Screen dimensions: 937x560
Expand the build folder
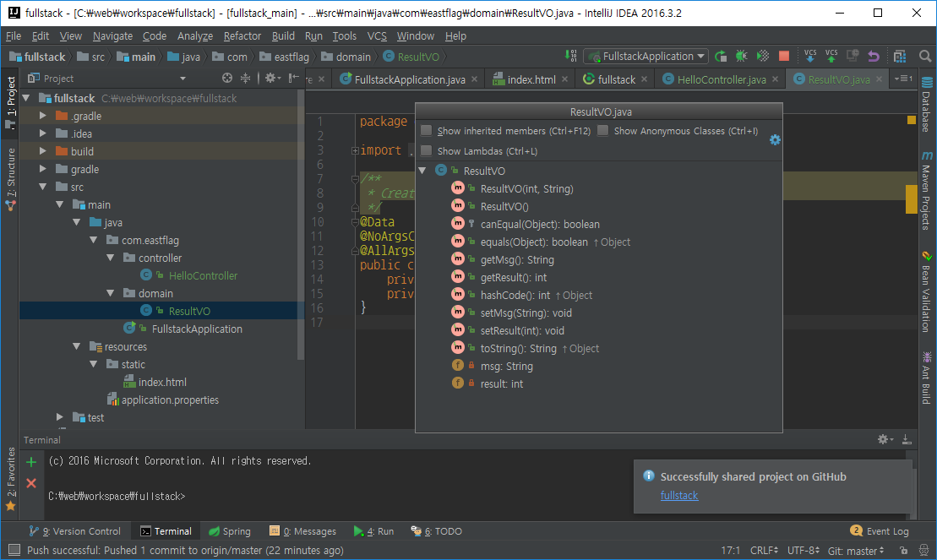click(x=42, y=151)
